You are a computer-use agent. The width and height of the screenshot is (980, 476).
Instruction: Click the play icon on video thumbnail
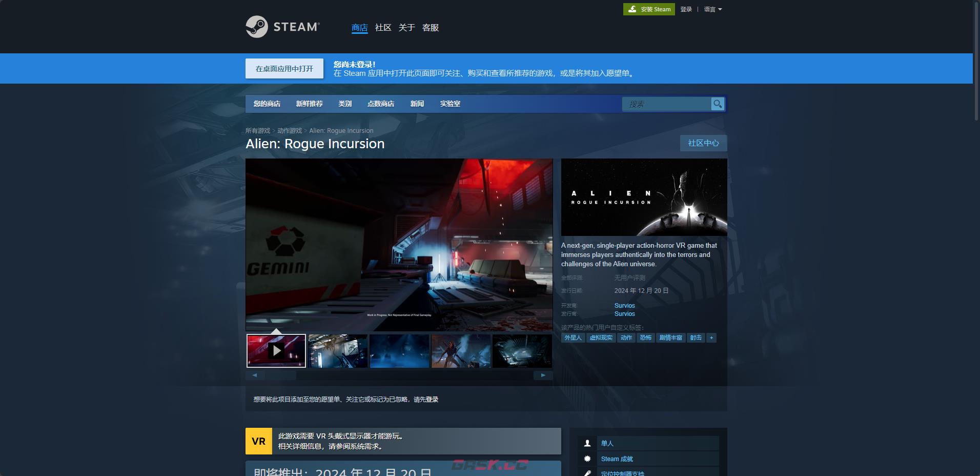276,351
